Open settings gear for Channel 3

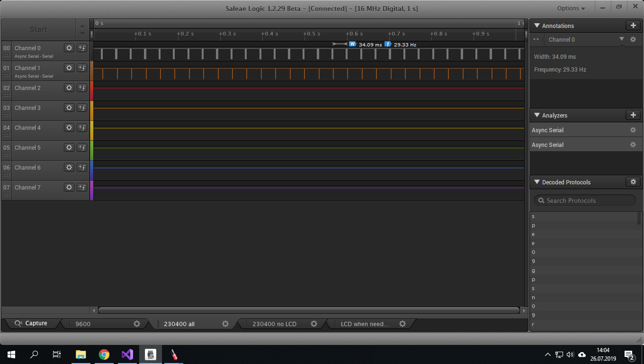coord(69,108)
